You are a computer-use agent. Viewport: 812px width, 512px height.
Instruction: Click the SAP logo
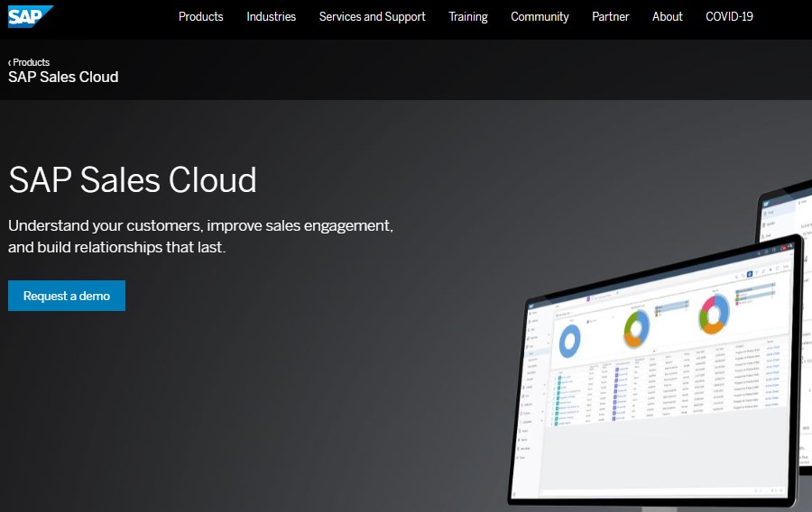coord(31,16)
